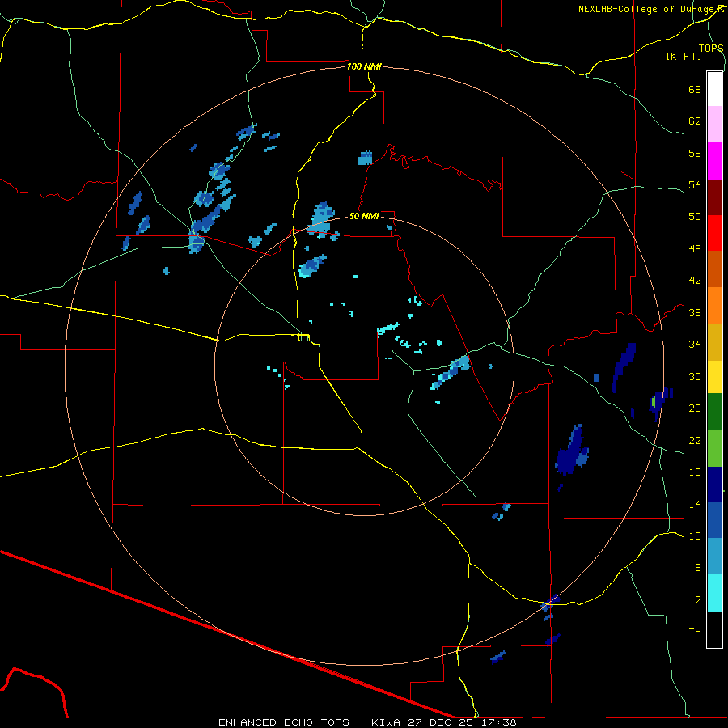Click the legend value 38
The image size is (728, 728).
point(695,312)
